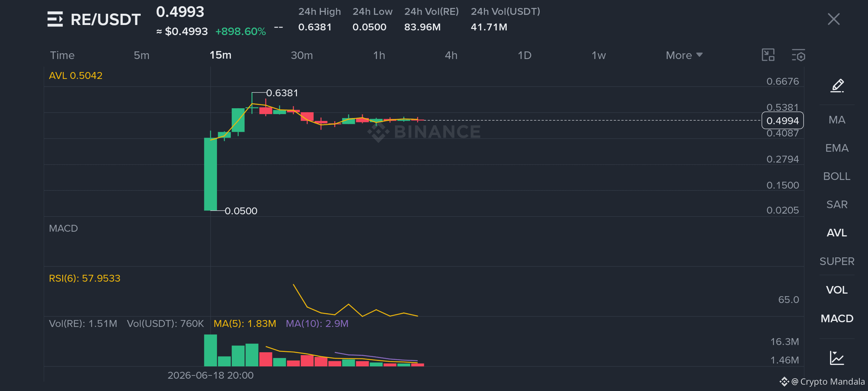
Task: Select the 5m interval
Action: [x=141, y=55]
